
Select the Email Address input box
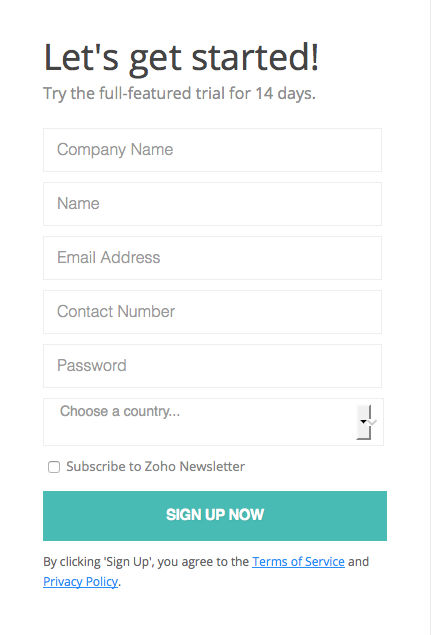212,258
